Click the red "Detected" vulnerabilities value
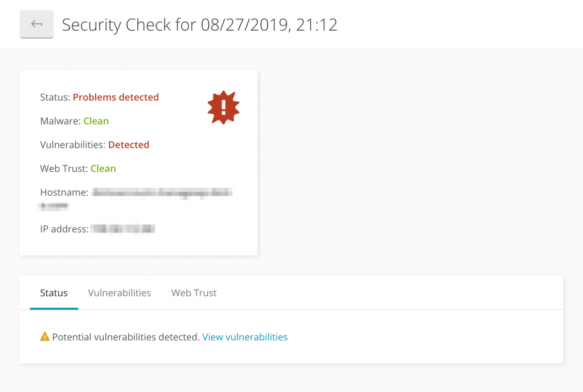 [x=129, y=145]
